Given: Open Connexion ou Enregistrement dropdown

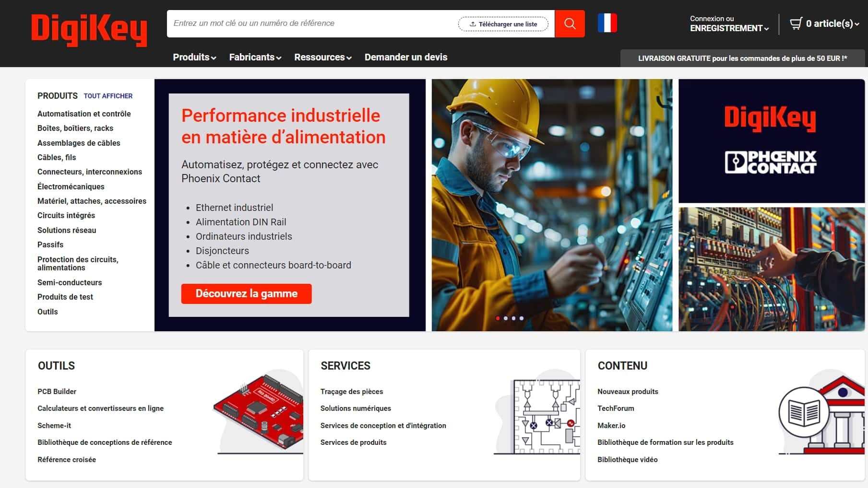Looking at the screenshot, I should click(x=729, y=23).
